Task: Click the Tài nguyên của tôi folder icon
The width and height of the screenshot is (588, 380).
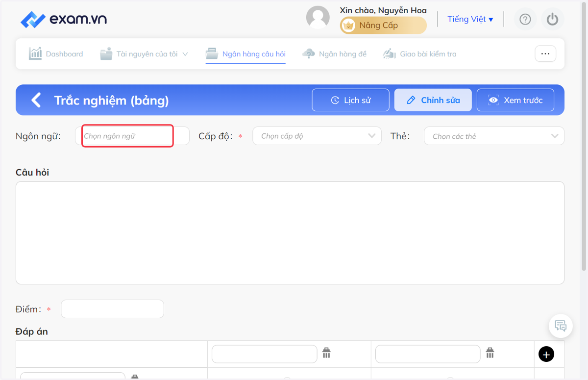Action: [x=106, y=54]
